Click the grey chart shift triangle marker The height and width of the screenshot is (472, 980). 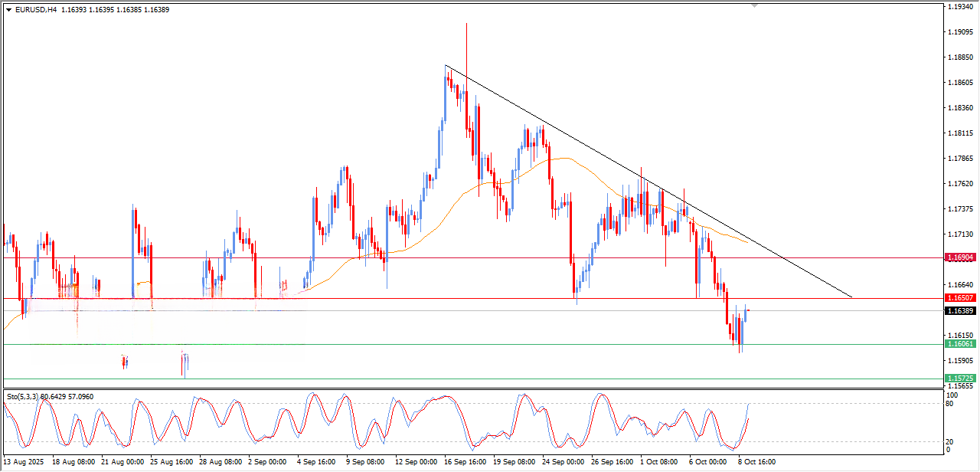tap(755, 5)
